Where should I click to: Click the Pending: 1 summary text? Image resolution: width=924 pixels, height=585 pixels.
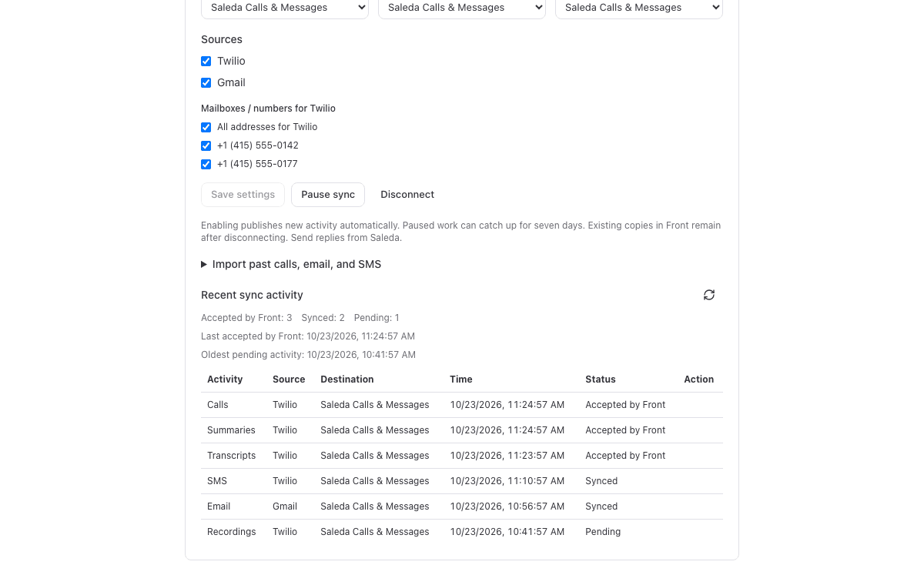coord(377,318)
